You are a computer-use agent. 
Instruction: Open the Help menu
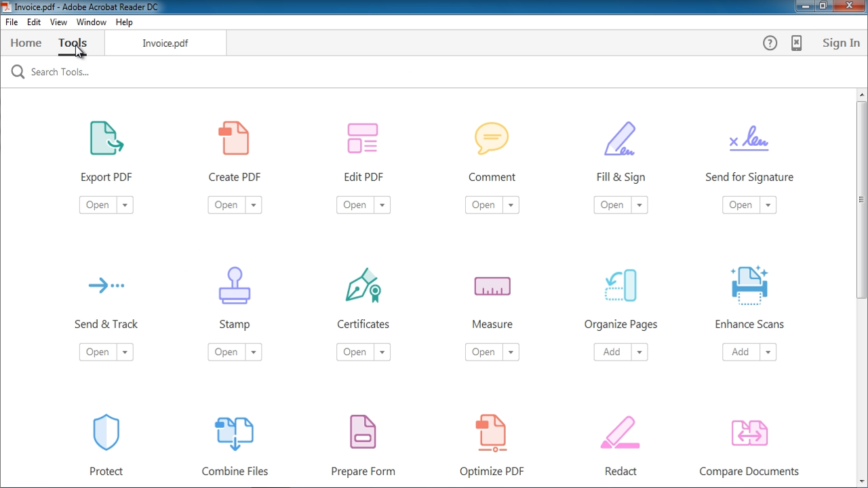tap(124, 22)
